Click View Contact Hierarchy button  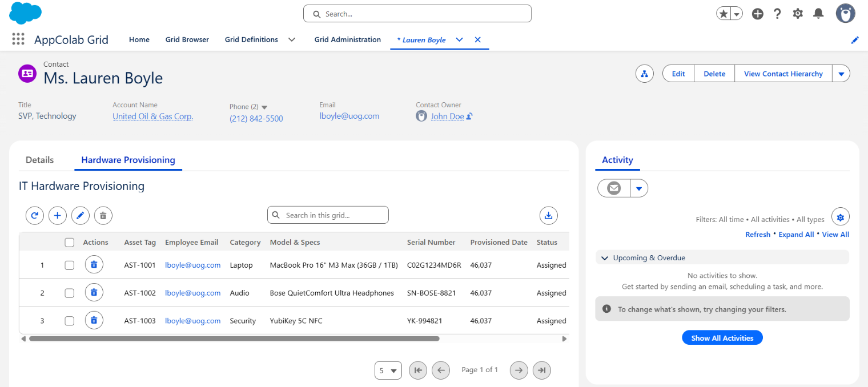point(783,74)
